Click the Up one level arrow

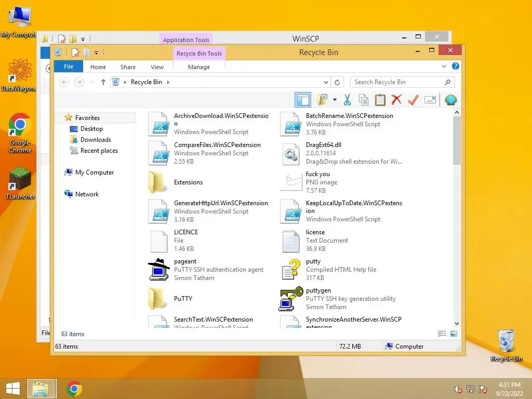pos(103,82)
